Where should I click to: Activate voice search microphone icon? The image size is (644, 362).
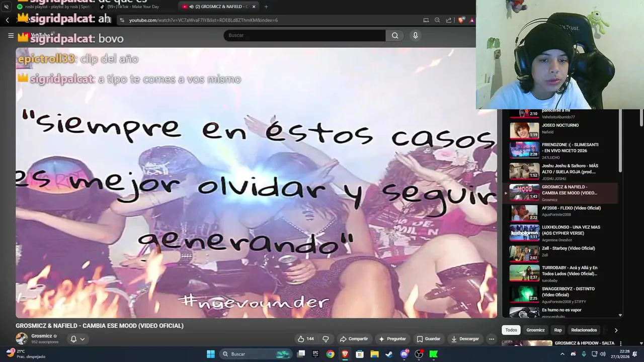coord(415,35)
